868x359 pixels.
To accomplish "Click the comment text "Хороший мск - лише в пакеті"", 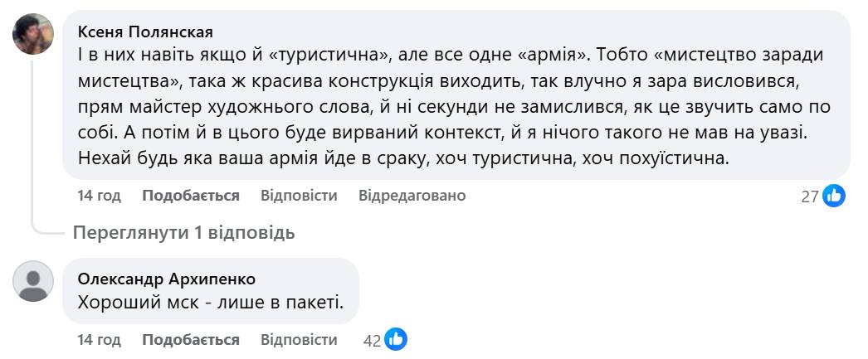I will click(x=210, y=303).
